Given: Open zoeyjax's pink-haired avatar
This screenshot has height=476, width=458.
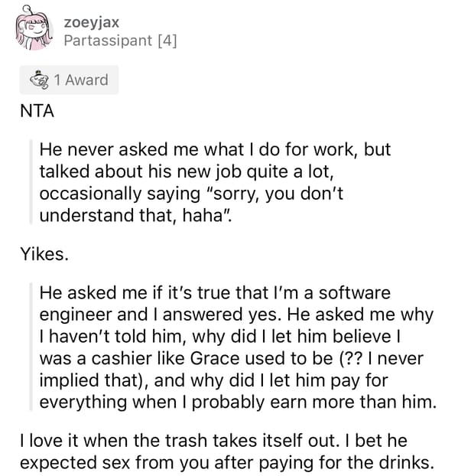Looking at the screenshot, I should [34, 29].
